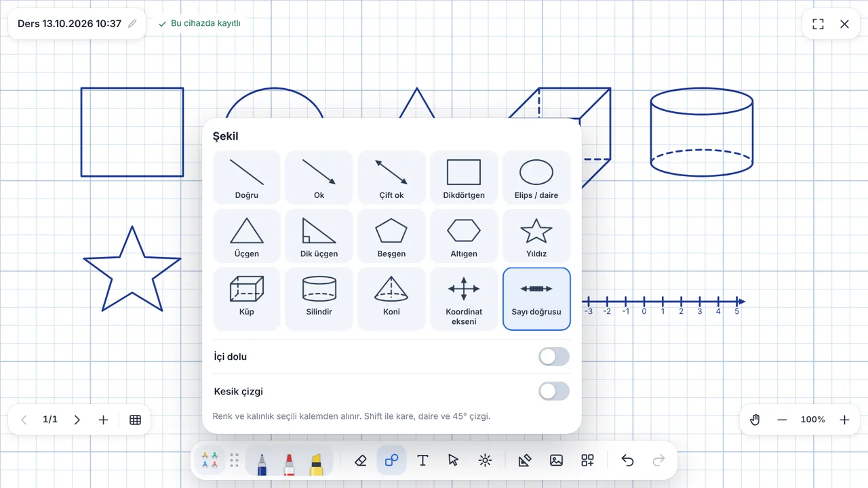Open the ruler and geometry tools

(x=525, y=460)
